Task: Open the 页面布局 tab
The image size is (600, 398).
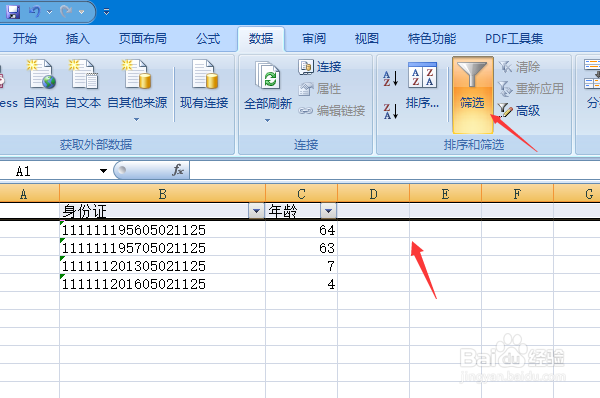Action: click(x=143, y=39)
